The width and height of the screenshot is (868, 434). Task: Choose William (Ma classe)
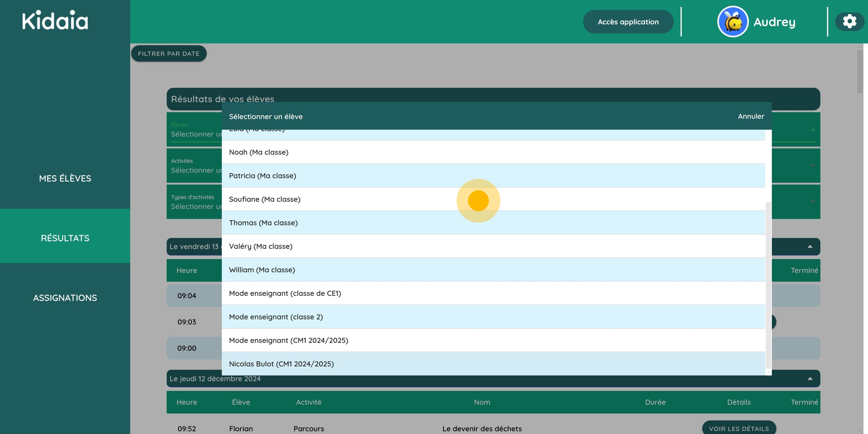[x=262, y=270]
